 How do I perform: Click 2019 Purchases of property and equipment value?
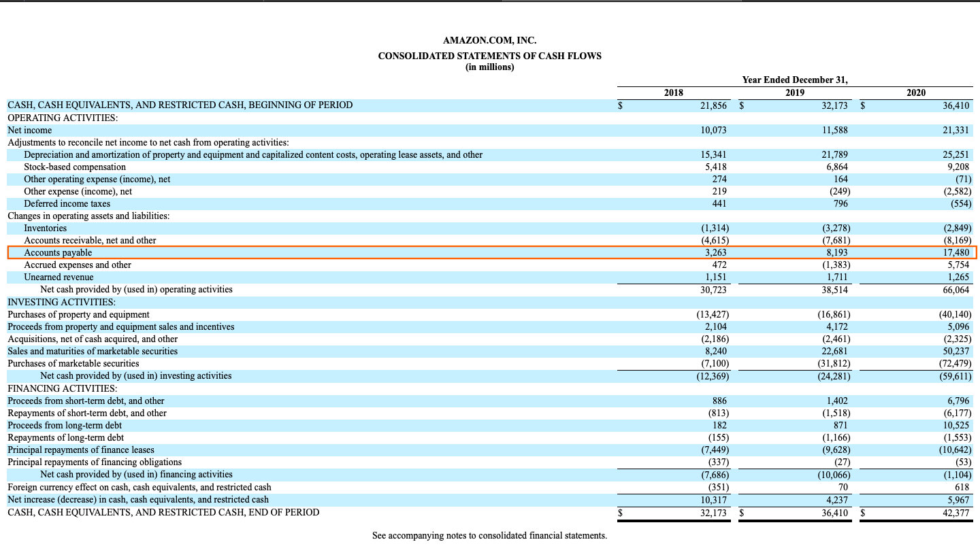(834, 315)
